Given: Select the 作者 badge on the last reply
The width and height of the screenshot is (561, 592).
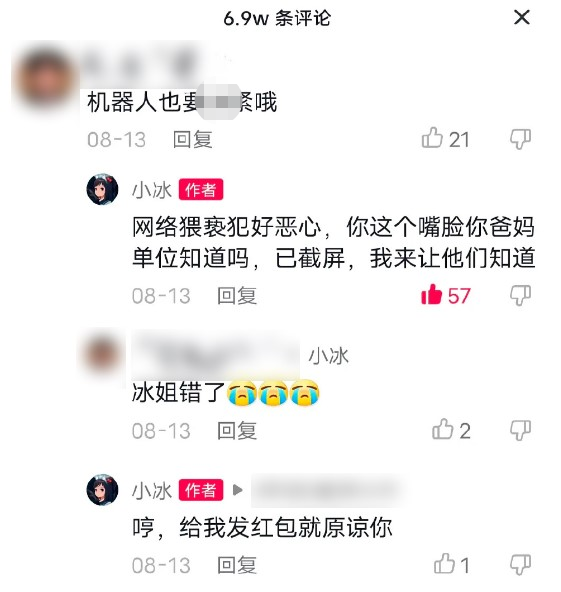Looking at the screenshot, I should 201,490.
